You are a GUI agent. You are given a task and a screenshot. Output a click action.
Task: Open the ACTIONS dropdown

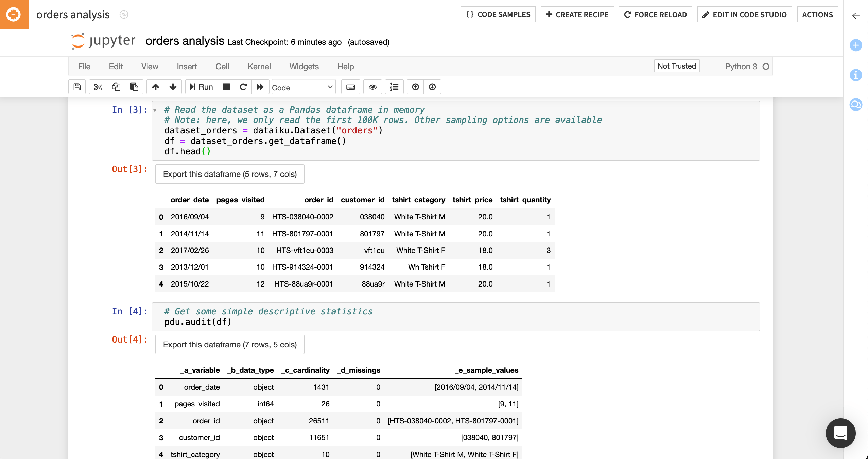[818, 14]
